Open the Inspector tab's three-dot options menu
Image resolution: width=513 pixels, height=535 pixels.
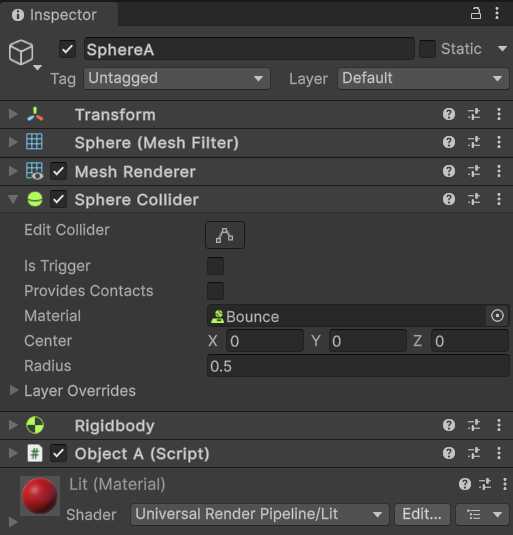click(x=497, y=13)
